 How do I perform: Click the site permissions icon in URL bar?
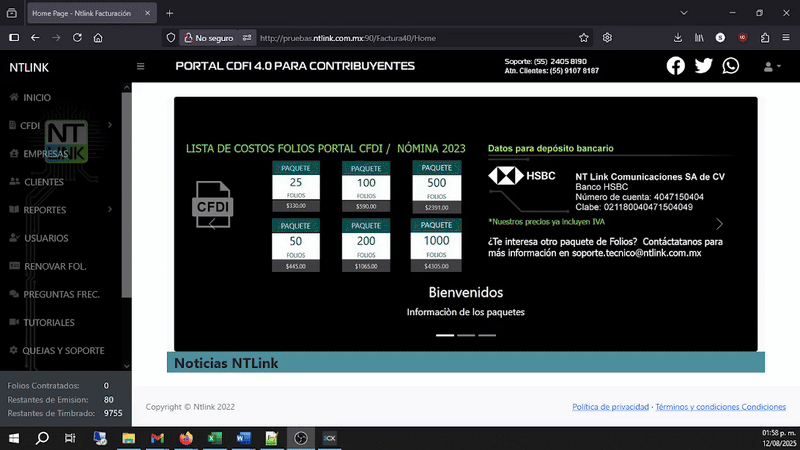[247, 38]
